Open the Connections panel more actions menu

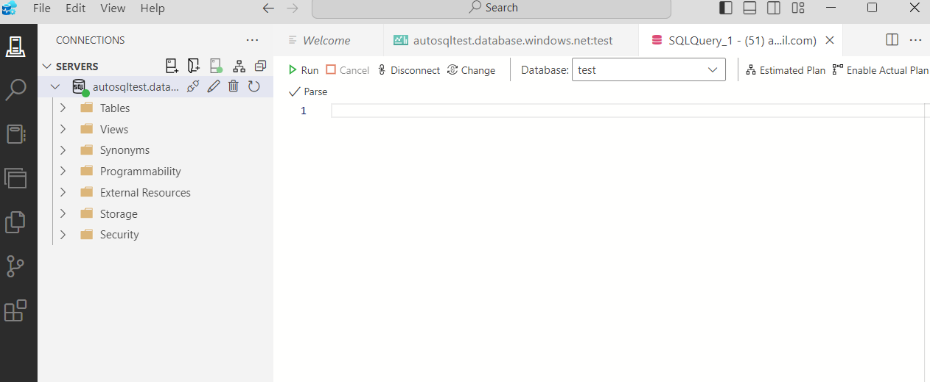point(252,40)
